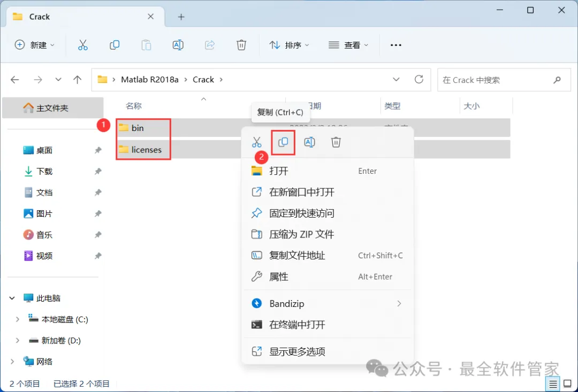Close the Crack tab

click(151, 17)
